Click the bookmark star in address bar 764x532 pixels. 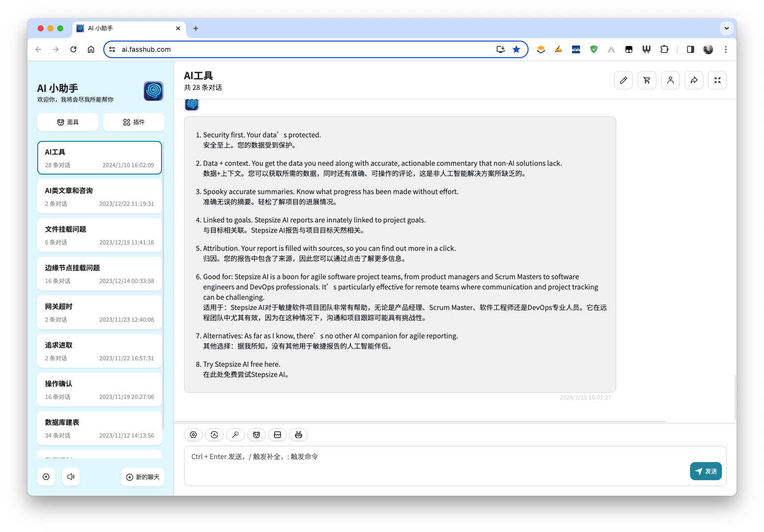[516, 49]
